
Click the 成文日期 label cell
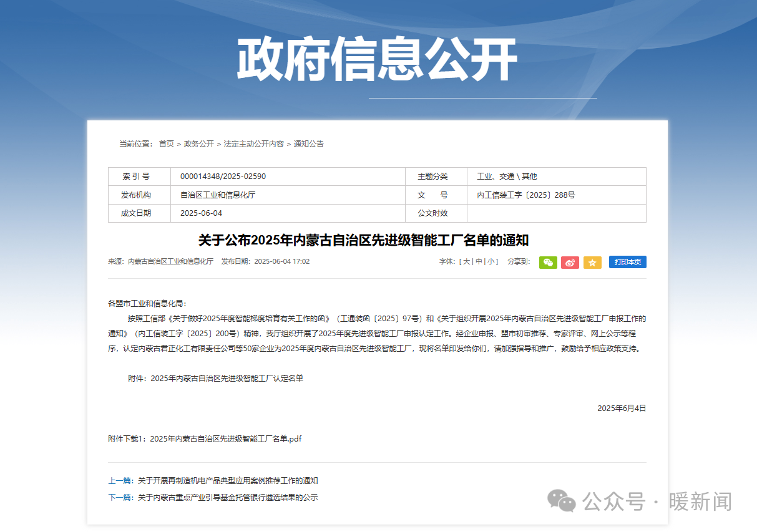click(139, 213)
